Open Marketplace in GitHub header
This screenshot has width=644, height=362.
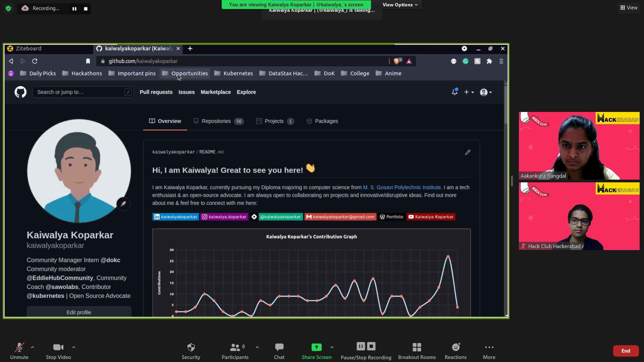click(216, 92)
